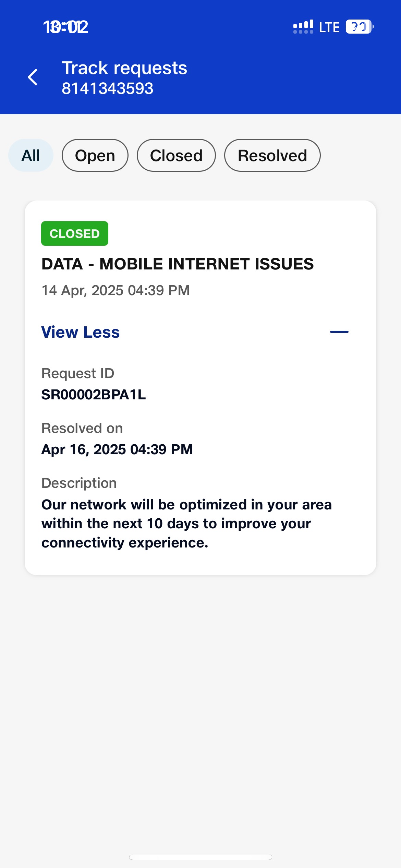
Task: Tap the green CLOSED status badge
Action: click(75, 233)
